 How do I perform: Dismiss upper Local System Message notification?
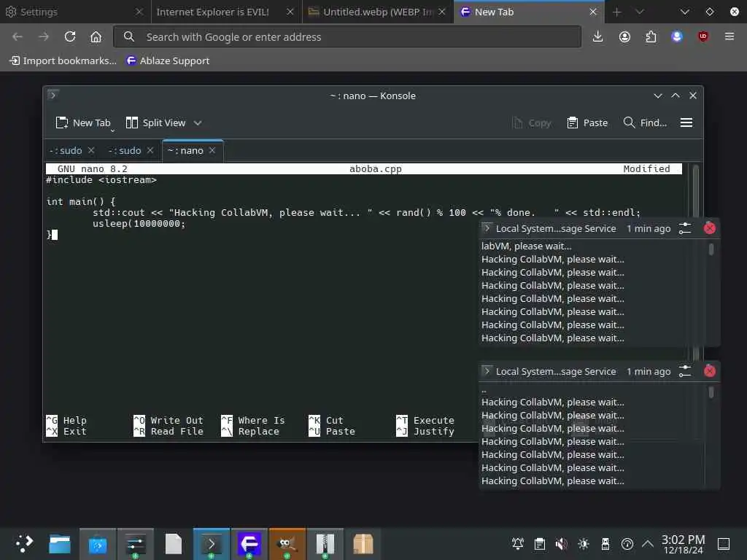pyautogui.click(x=709, y=228)
